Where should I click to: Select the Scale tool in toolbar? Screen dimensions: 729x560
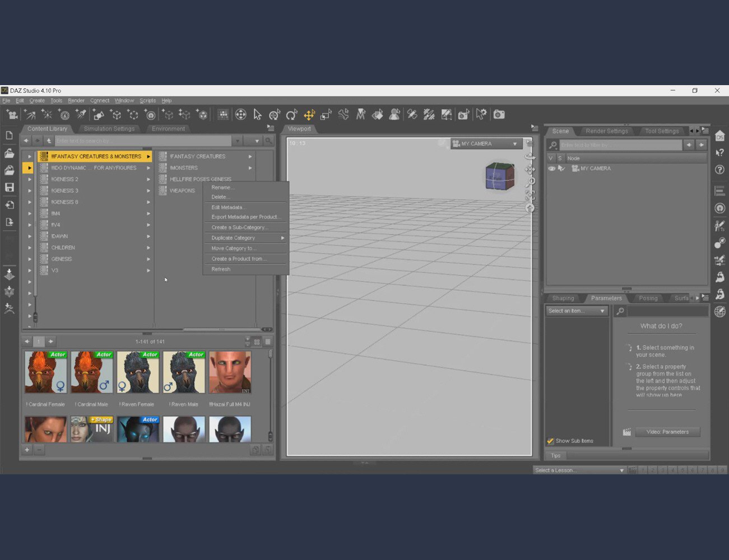[326, 115]
